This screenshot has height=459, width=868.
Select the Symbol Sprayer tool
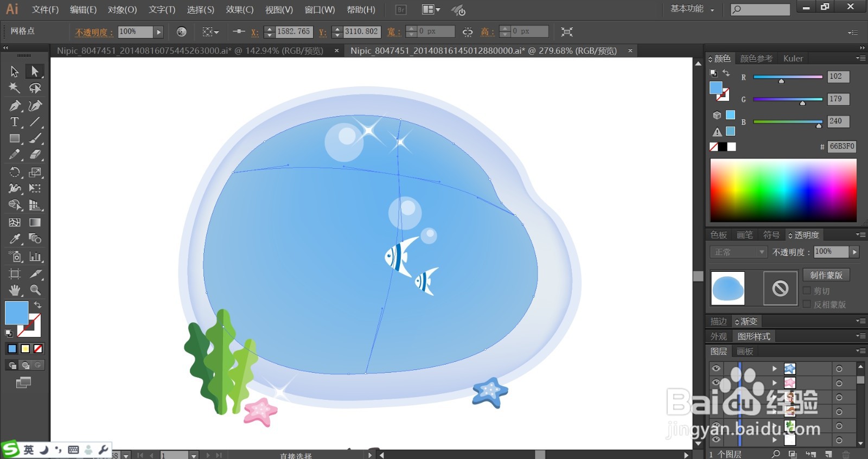15,257
